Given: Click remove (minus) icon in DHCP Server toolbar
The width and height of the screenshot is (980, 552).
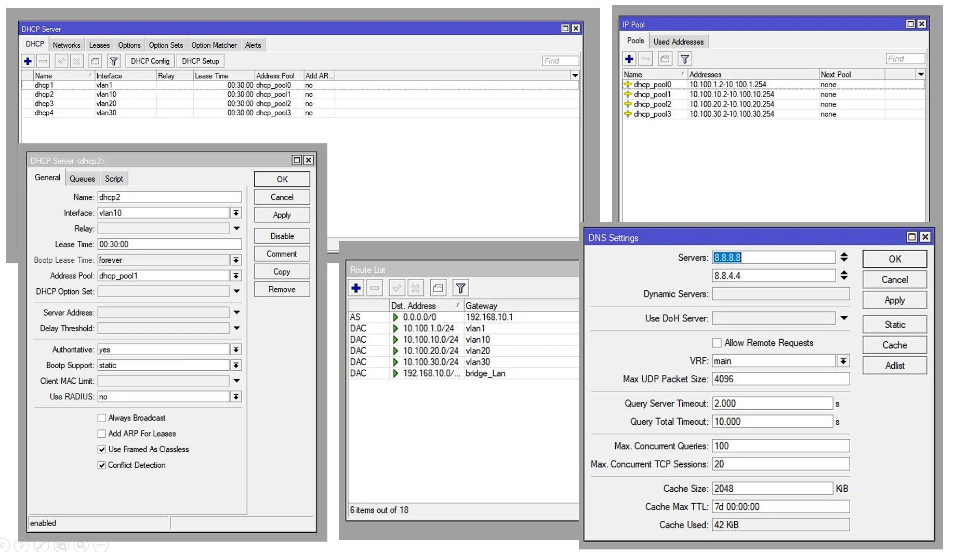Looking at the screenshot, I should (44, 61).
